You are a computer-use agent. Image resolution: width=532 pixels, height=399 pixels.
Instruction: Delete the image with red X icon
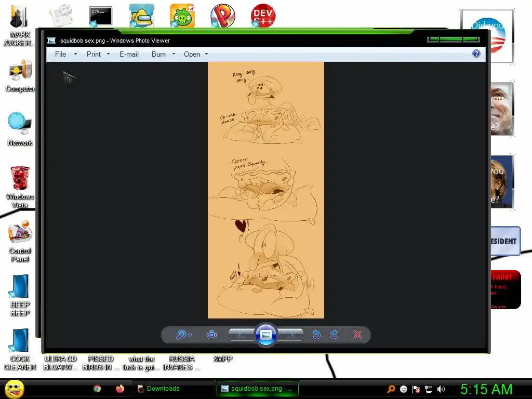coord(357,335)
